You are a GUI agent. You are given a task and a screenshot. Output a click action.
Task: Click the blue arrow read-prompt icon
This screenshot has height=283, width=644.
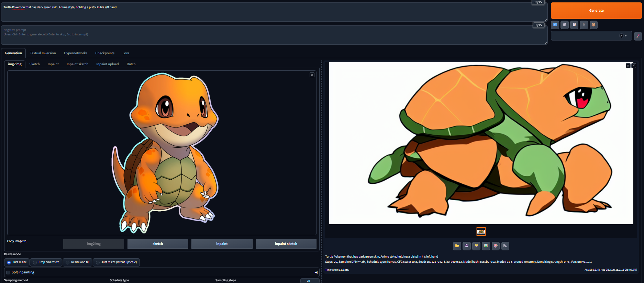555,25
